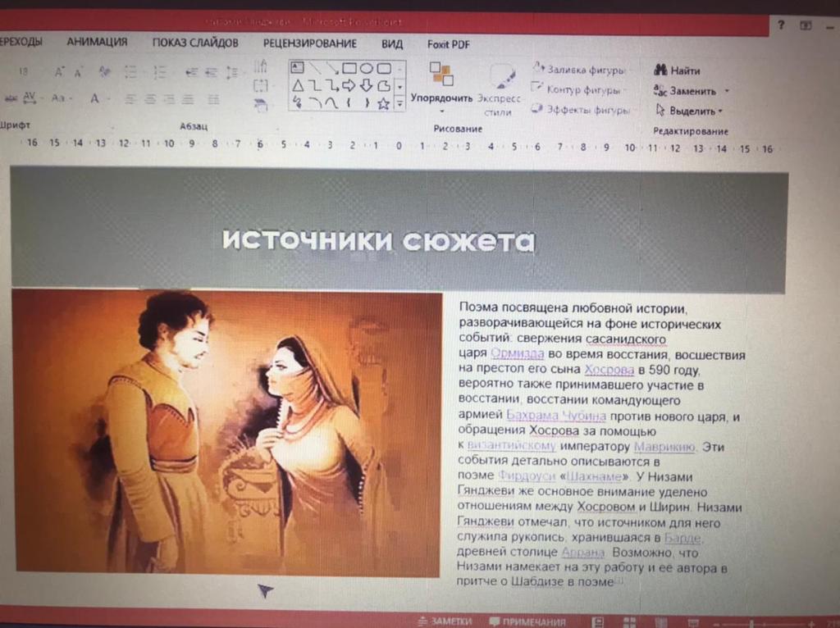Open the font color A picker

[x=94, y=98]
